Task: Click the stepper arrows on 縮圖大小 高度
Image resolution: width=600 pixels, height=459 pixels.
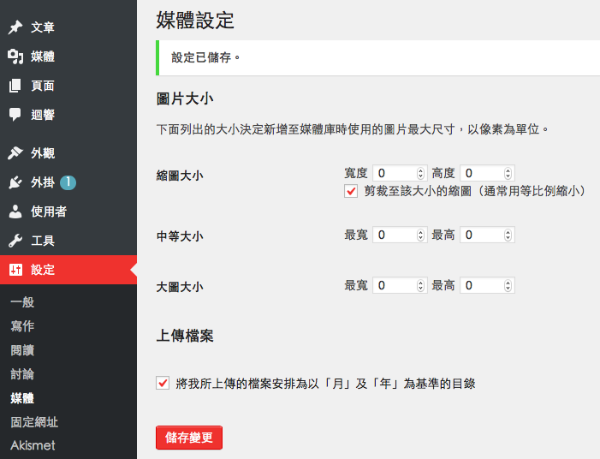Action: click(x=508, y=173)
